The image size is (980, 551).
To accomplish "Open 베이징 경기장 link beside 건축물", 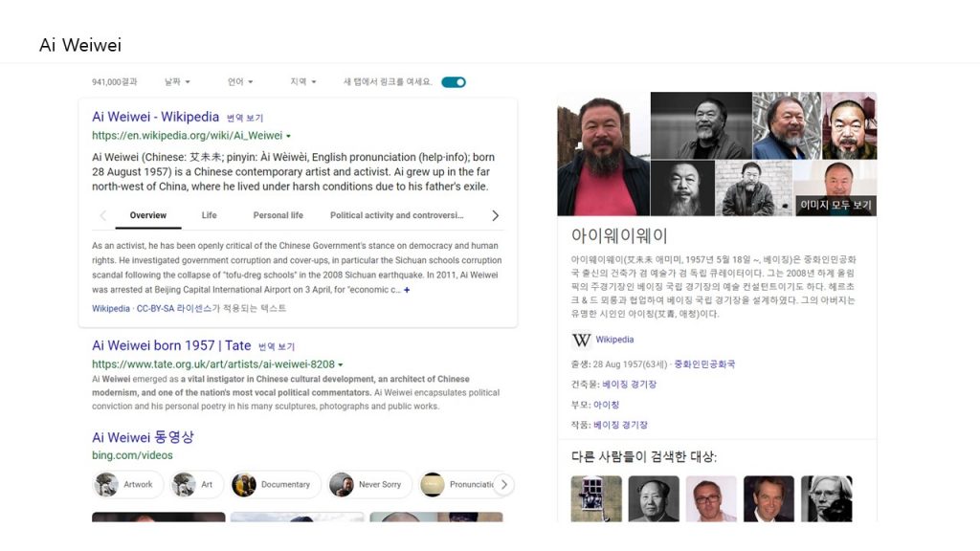I will click(x=630, y=385).
